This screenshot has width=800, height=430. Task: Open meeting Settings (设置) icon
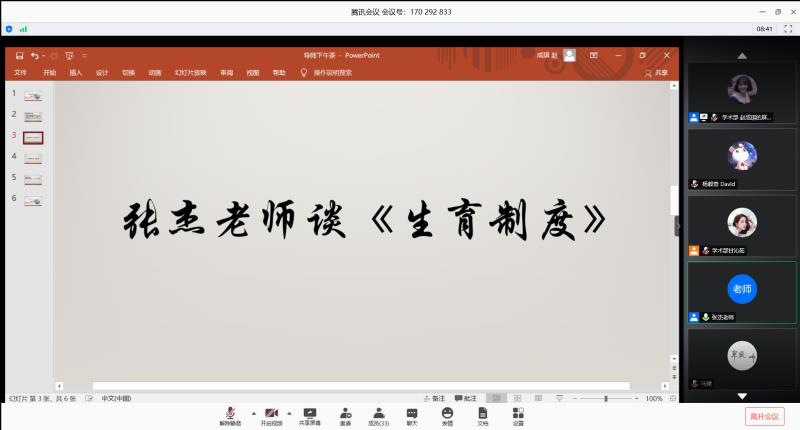[518, 414]
